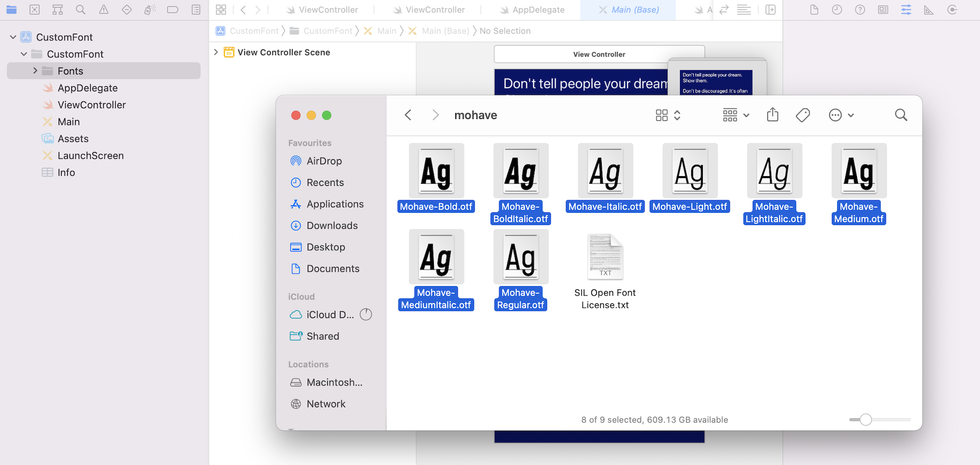Open the issue navigator warning icon
Screen dimensions: 980x465
(104, 10)
